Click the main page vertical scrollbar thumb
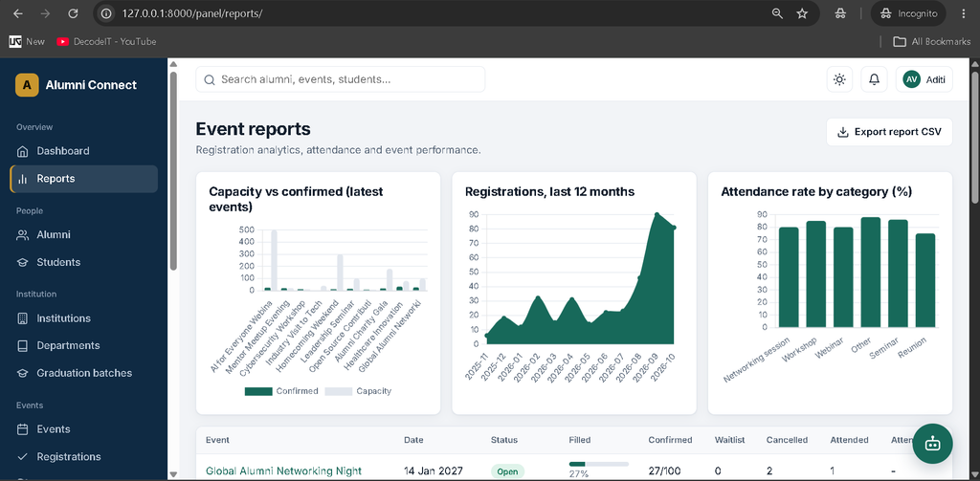Viewport: 980px width, 481px height. click(975, 137)
